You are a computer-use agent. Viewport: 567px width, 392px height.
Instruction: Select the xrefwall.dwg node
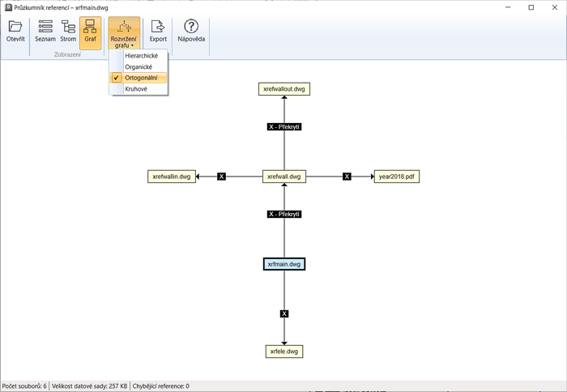click(x=284, y=177)
